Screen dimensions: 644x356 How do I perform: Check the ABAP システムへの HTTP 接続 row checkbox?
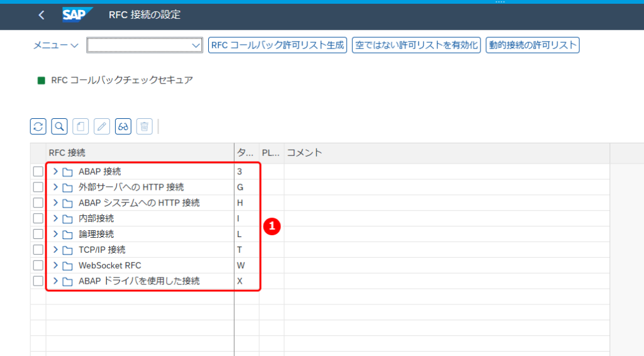point(38,203)
